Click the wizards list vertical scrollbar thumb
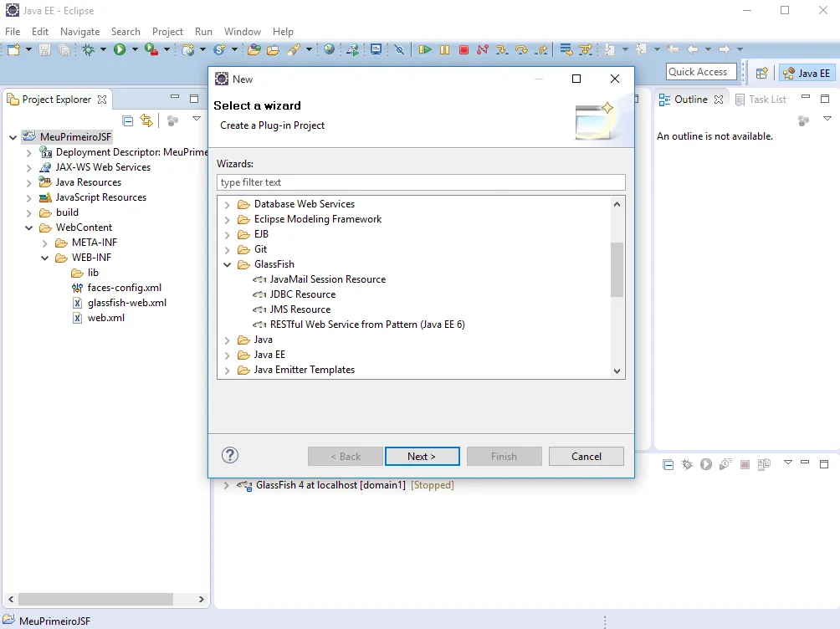840x629 pixels. pyautogui.click(x=617, y=269)
